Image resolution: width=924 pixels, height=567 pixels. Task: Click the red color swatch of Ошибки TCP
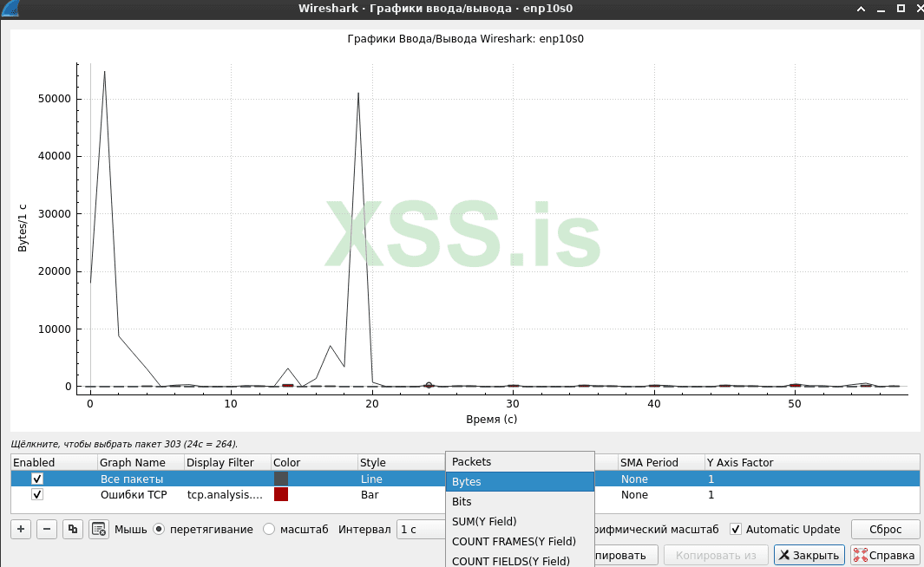click(281, 494)
